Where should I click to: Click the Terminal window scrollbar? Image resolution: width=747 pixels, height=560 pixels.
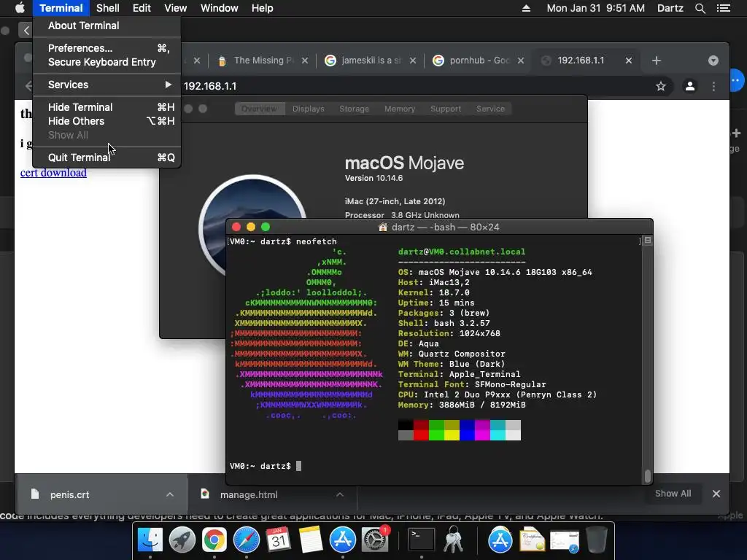[x=647, y=475]
